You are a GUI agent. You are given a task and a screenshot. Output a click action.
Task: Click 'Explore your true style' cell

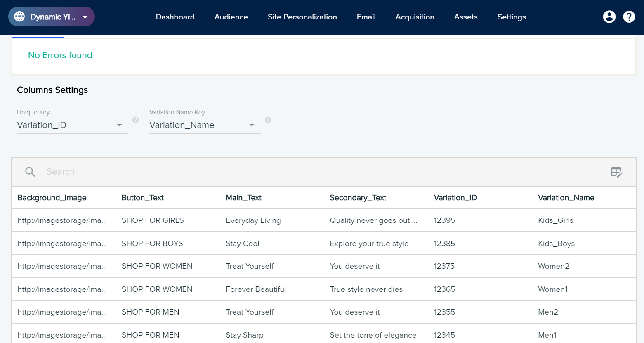tap(369, 244)
